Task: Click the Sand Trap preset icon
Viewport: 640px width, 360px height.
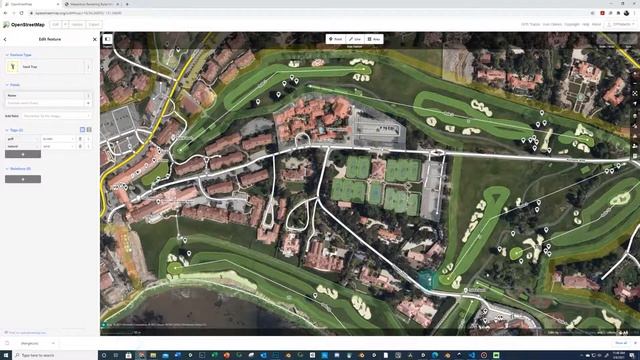Action: pyautogui.click(x=13, y=67)
